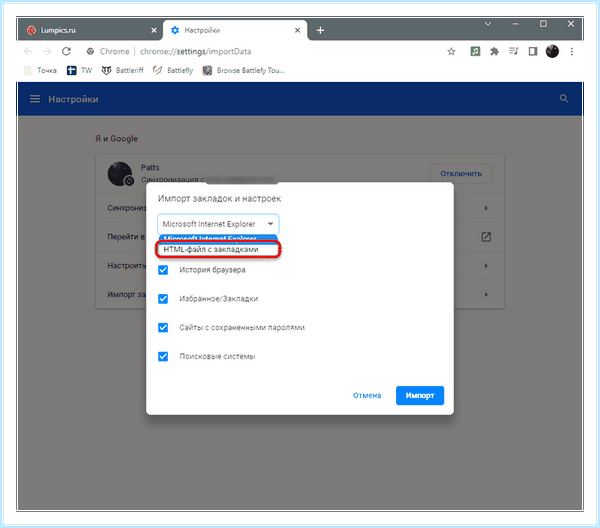The height and width of the screenshot is (528, 600).
Task: Close the Lumpics.ru tab
Action: point(154,30)
